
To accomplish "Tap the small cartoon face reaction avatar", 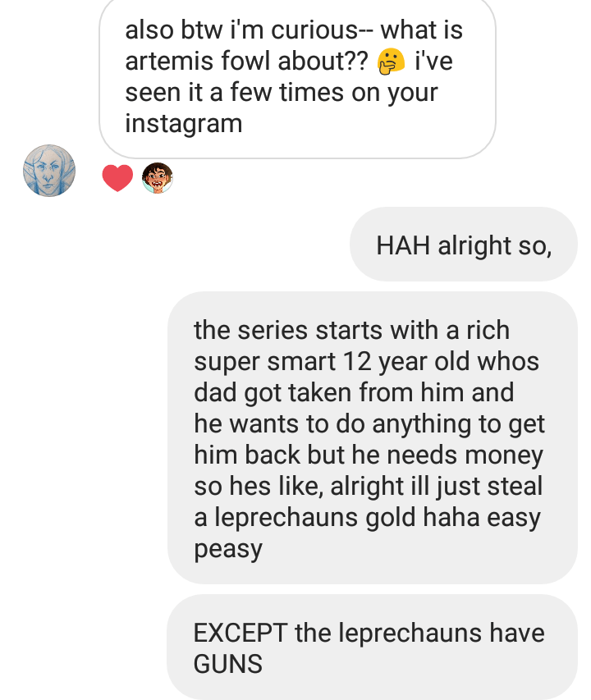I will 157,178.
